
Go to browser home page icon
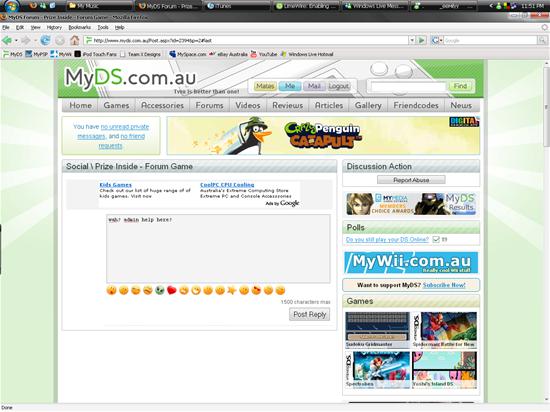click(x=74, y=41)
